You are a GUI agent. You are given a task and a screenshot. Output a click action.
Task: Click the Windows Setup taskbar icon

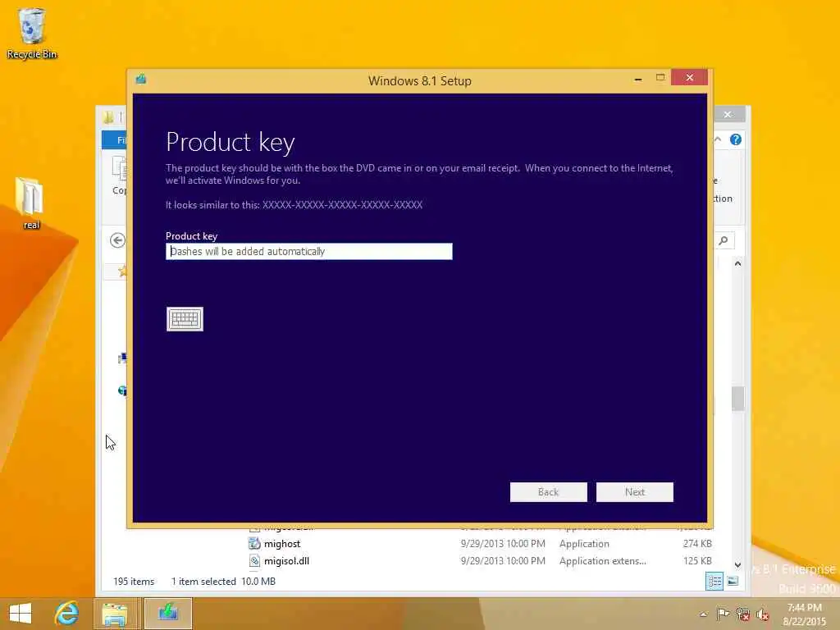pos(167,614)
